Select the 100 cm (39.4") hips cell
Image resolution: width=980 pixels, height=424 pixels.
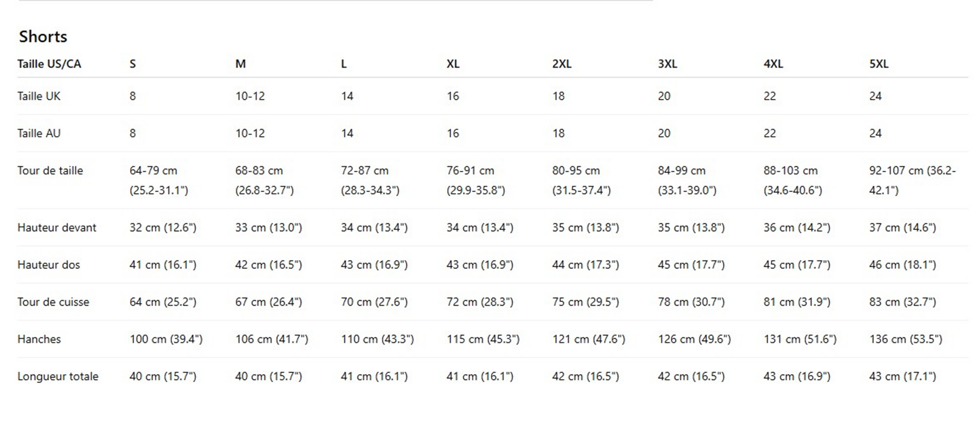tap(166, 339)
